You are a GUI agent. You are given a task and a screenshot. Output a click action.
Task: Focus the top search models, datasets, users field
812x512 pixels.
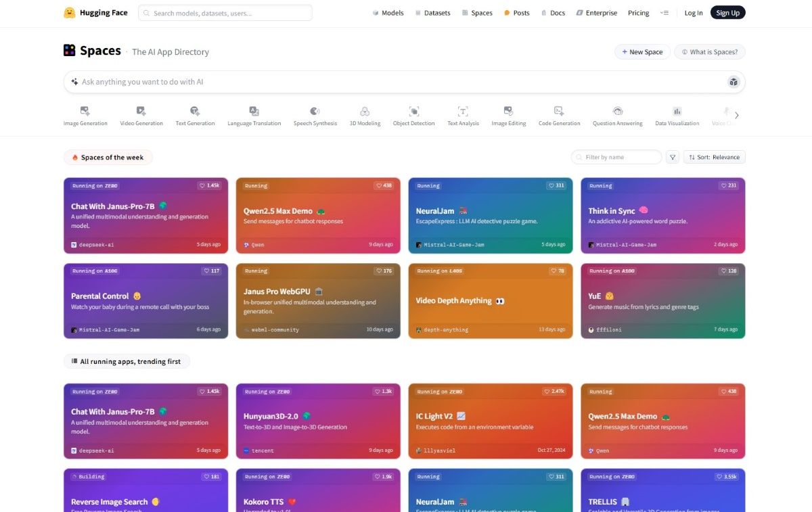(x=225, y=13)
